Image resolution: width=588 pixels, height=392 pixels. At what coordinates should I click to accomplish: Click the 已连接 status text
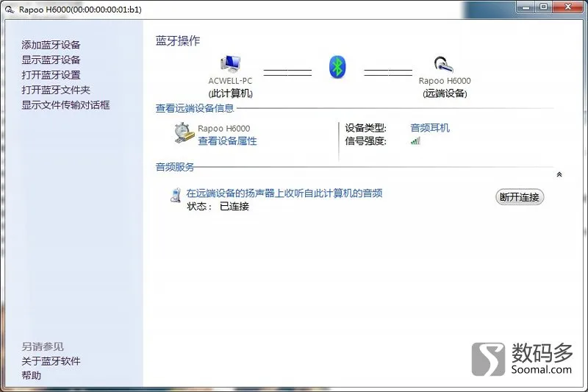pyautogui.click(x=234, y=207)
